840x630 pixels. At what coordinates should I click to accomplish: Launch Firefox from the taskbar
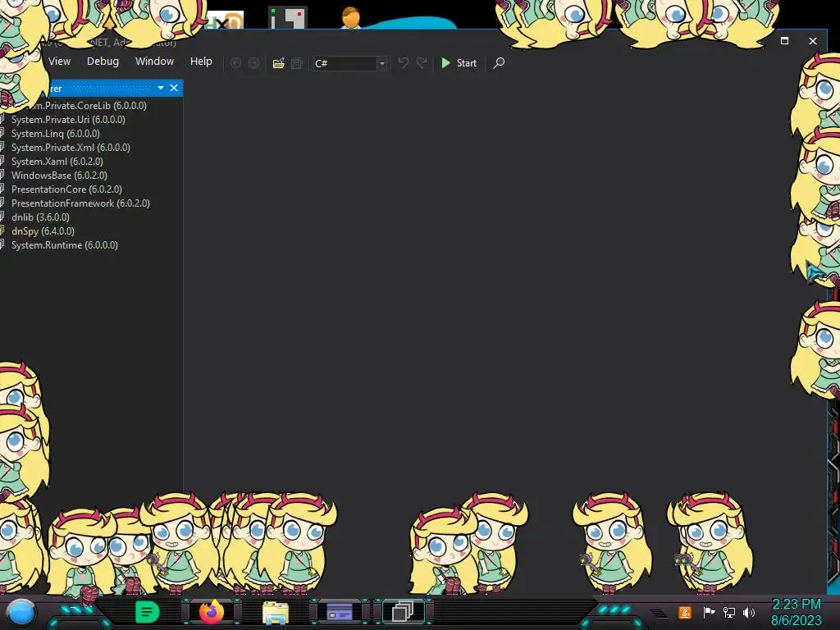coord(212,612)
